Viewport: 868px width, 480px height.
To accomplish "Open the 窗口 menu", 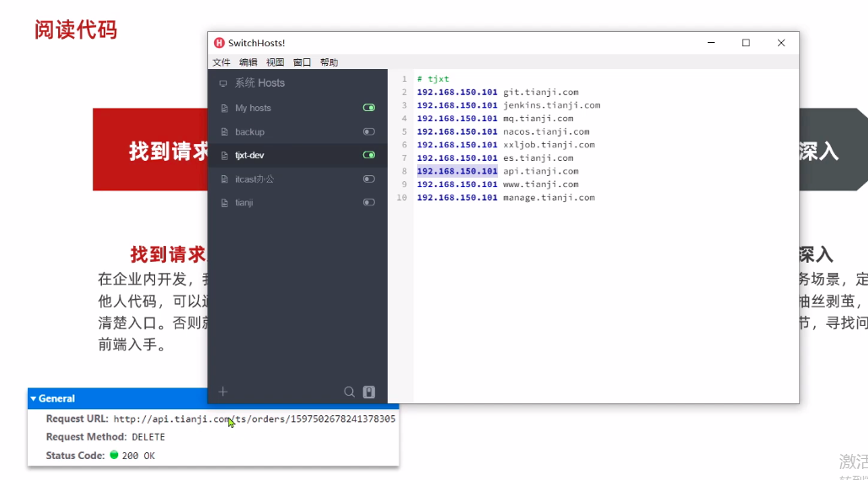I will click(303, 62).
